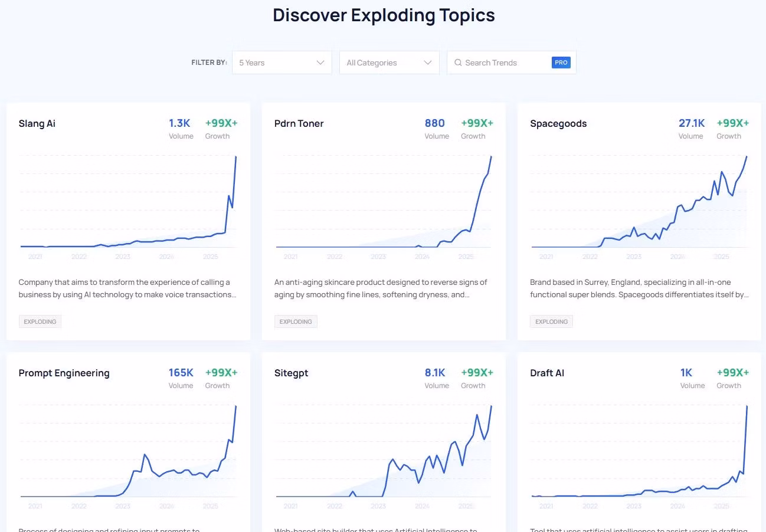Viewport: 766px width, 532px height.
Task: Click the Sitegpt trend chart
Action: pyautogui.click(x=384, y=455)
